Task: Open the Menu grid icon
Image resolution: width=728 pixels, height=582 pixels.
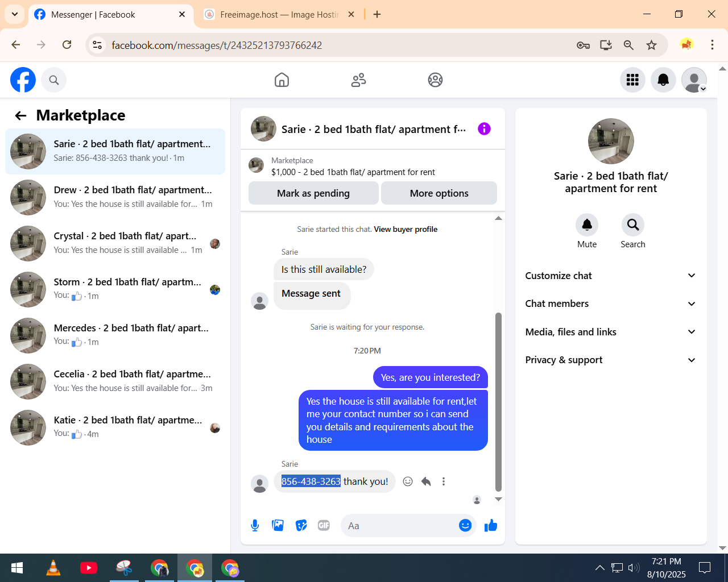Action: [632, 80]
